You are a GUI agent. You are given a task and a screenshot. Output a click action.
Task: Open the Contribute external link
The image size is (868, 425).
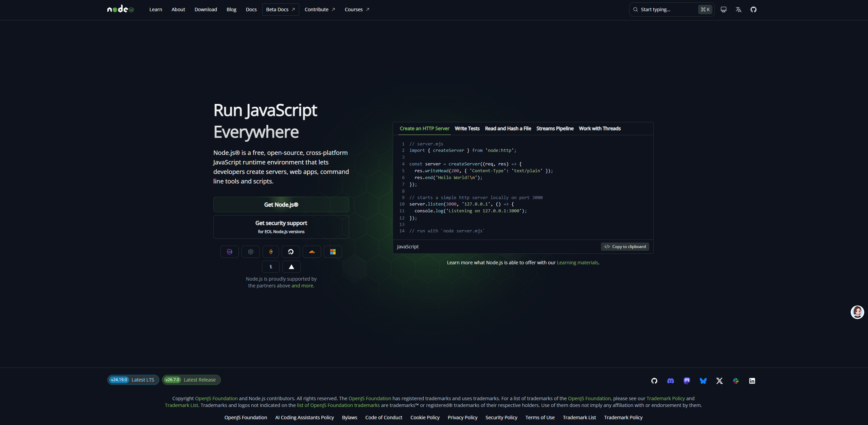pyautogui.click(x=320, y=10)
